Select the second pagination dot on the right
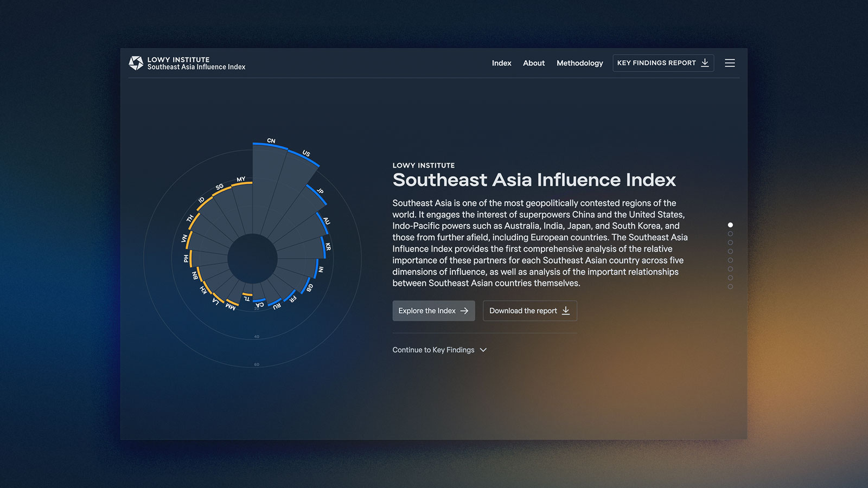 pyautogui.click(x=730, y=234)
